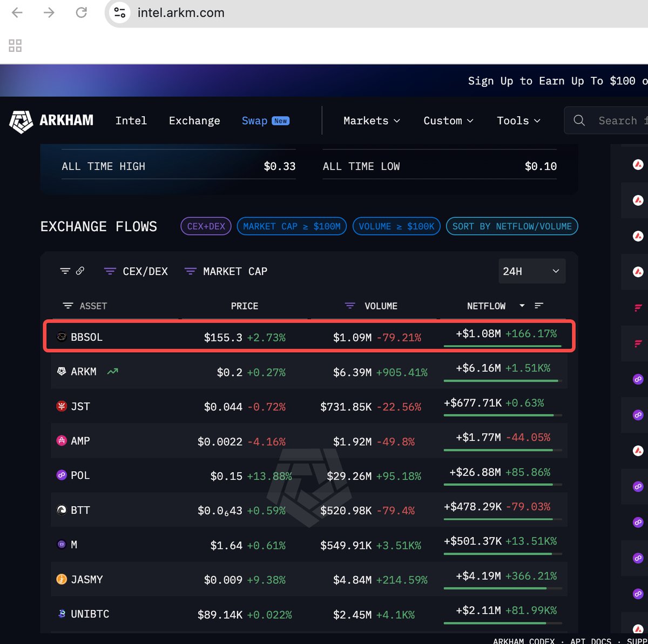The height and width of the screenshot is (644, 648).
Task: Click the AMP volume $1.92M
Action: (352, 441)
